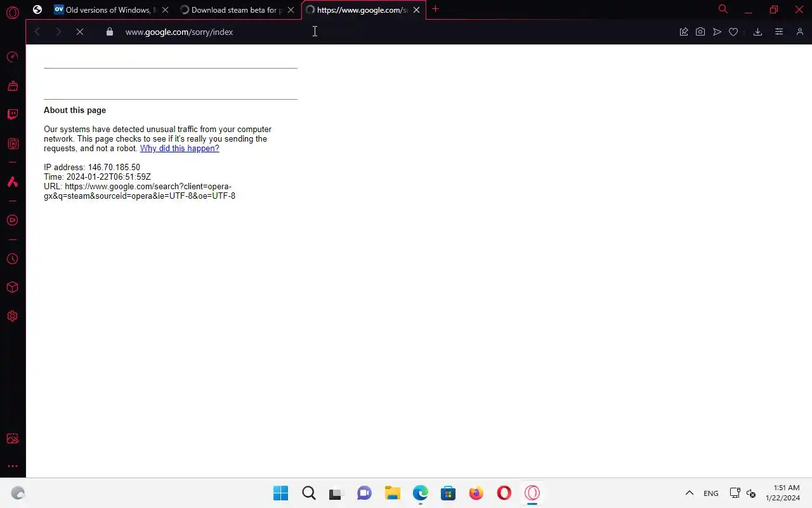
Task: Take a snapshot with camera icon
Action: (700, 32)
